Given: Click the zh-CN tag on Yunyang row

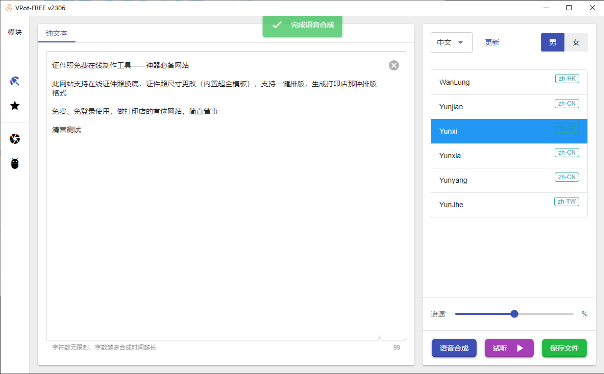Looking at the screenshot, I should pyautogui.click(x=567, y=177).
